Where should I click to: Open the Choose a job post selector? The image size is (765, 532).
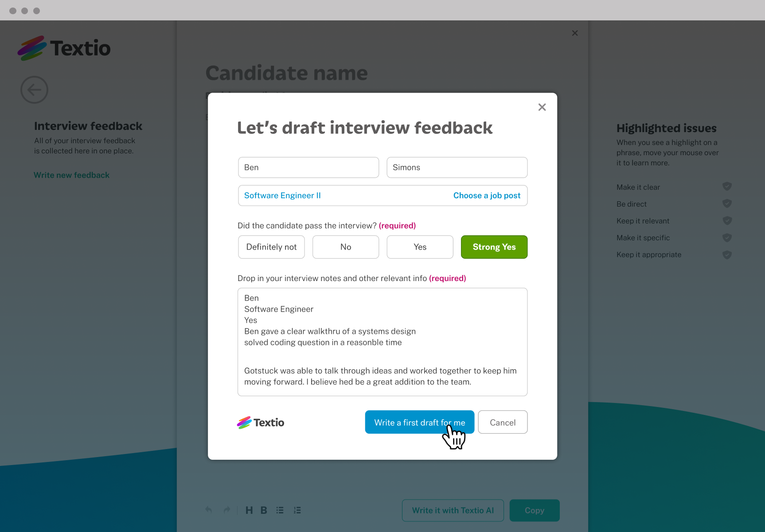(x=487, y=196)
